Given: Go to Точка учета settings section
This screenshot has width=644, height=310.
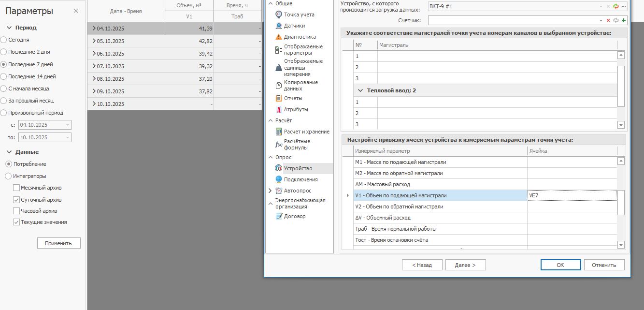Looking at the screenshot, I should [299, 15].
